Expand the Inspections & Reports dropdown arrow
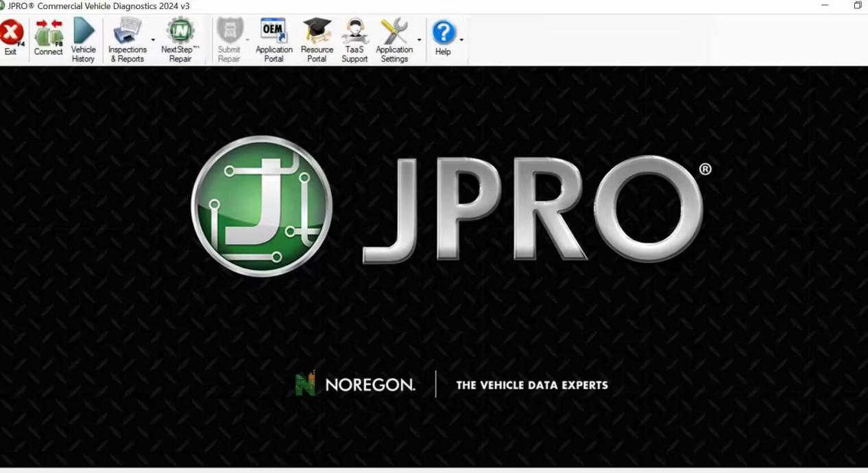Screen dimensions: 868x473 (x=153, y=40)
